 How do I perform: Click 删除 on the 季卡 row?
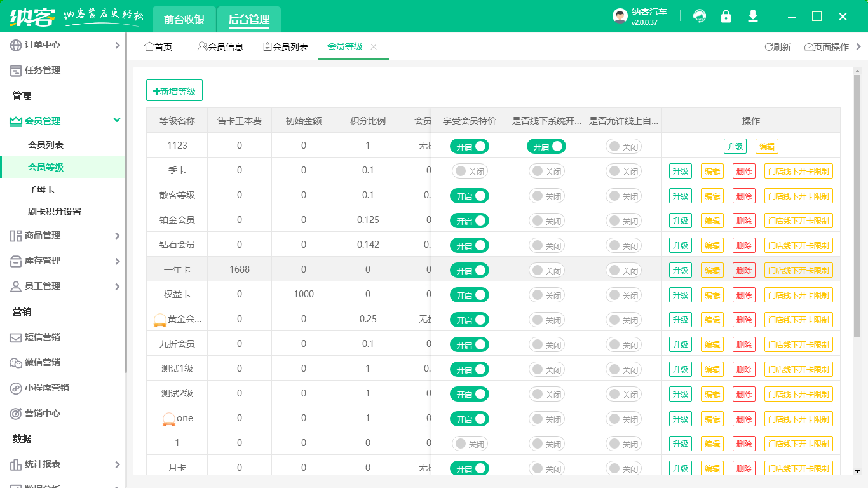point(743,171)
